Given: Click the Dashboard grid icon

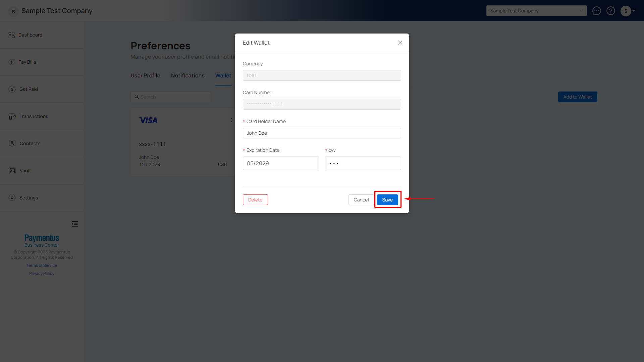Looking at the screenshot, I should (12, 35).
